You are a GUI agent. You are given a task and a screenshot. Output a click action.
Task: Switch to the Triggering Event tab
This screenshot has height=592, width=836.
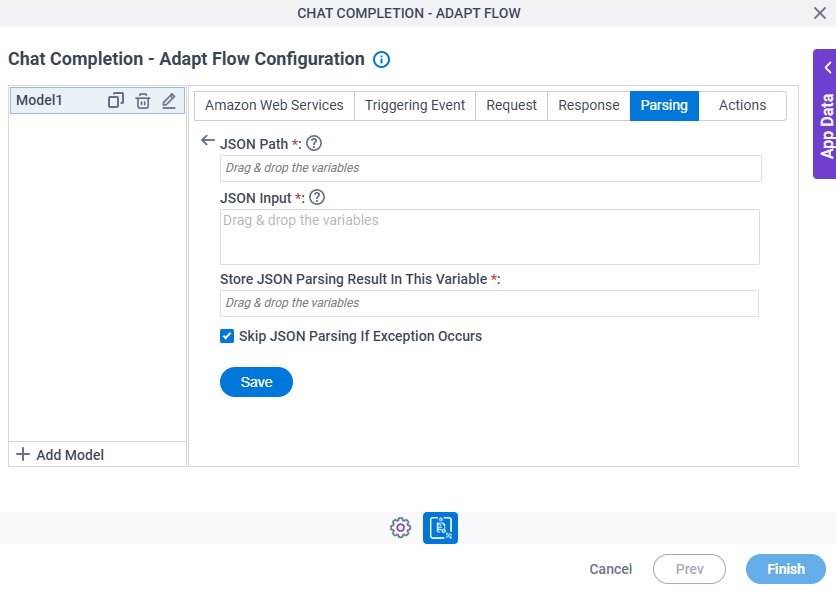point(415,106)
